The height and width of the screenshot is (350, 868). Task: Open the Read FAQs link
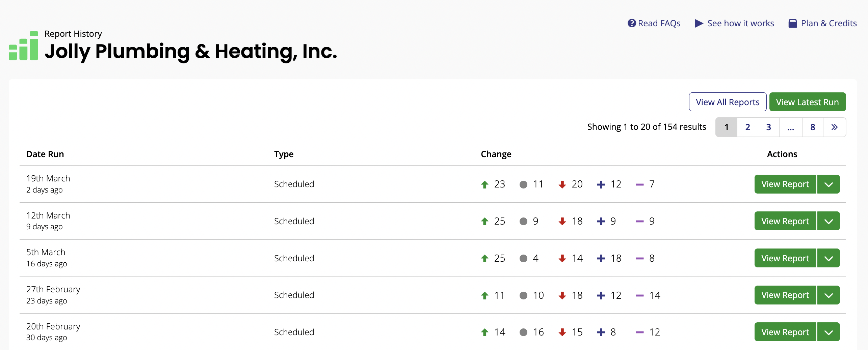(x=659, y=23)
